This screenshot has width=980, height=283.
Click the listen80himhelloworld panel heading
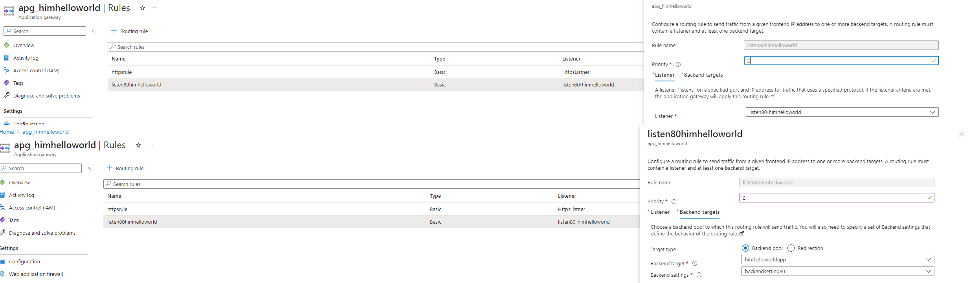pos(695,134)
